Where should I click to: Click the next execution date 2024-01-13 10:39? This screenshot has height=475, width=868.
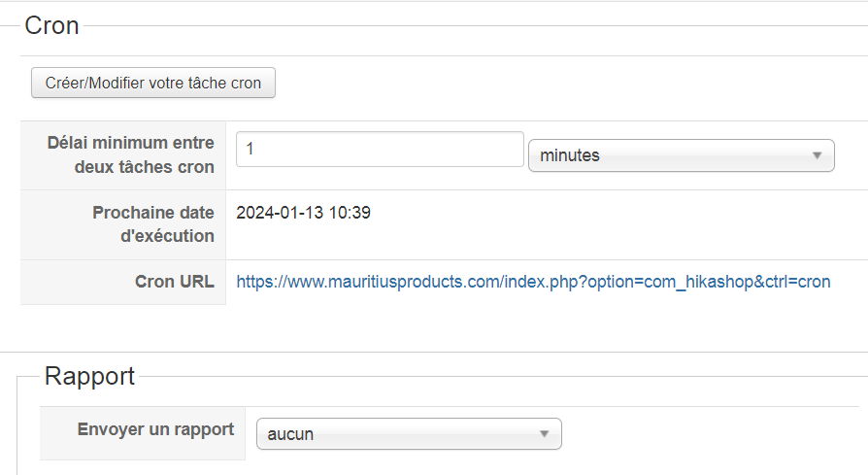click(304, 213)
